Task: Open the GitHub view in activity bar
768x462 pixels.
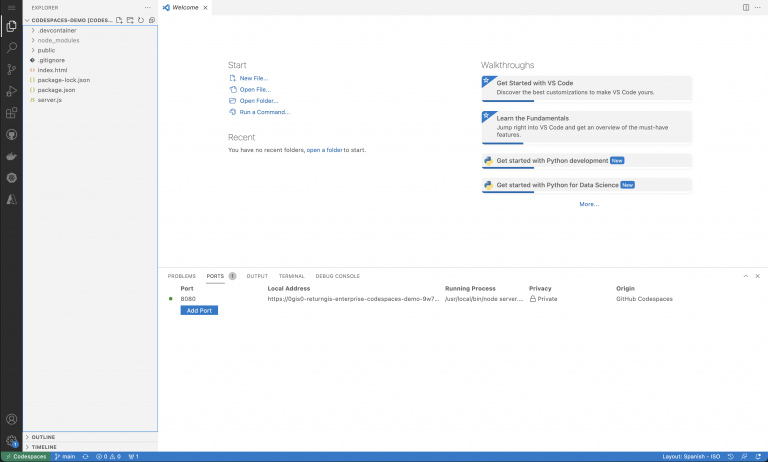Action: pyautogui.click(x=12, y=134)
